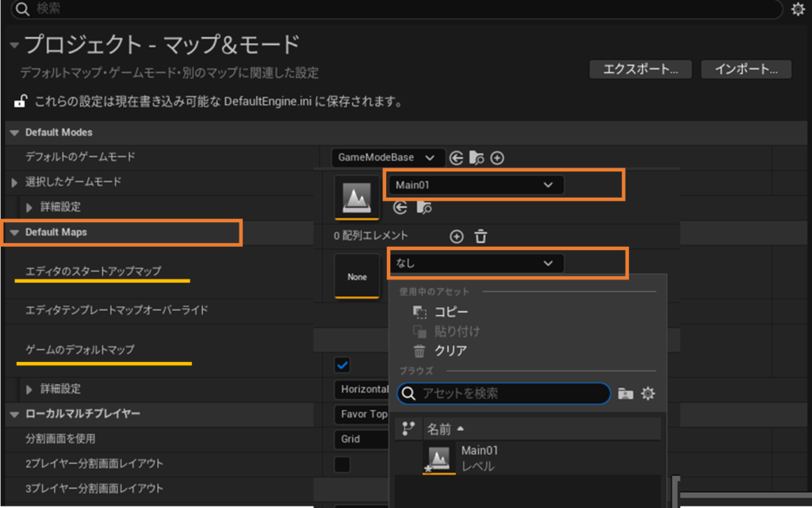Viewport: 812px width, 508px height.
Task: Click the plus icon beside GameModeBase dropdown
Action: (x=497, y=158)
